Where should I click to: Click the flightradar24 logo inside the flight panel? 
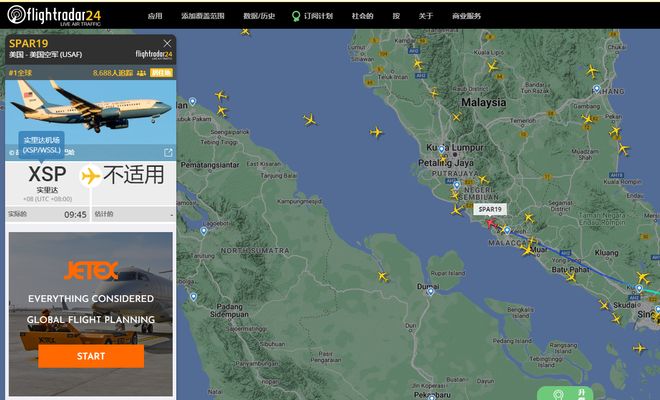coord(154,54)
